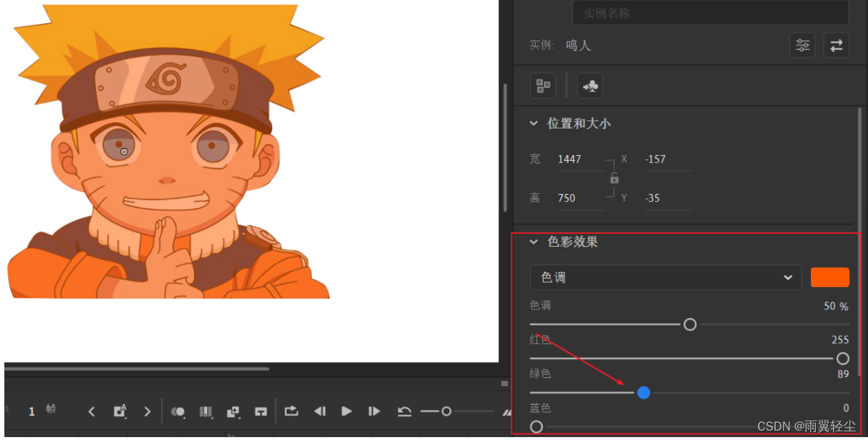The height and width of the screenshot is (440, 868).
Task: Collapse the 位置和大小 section
Action: 534,123
